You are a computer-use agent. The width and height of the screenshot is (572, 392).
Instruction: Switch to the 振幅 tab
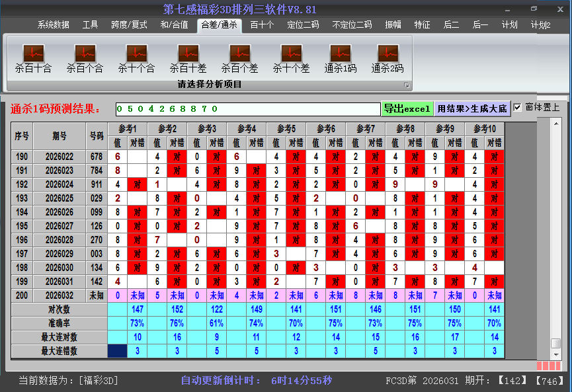click(393, 25)
